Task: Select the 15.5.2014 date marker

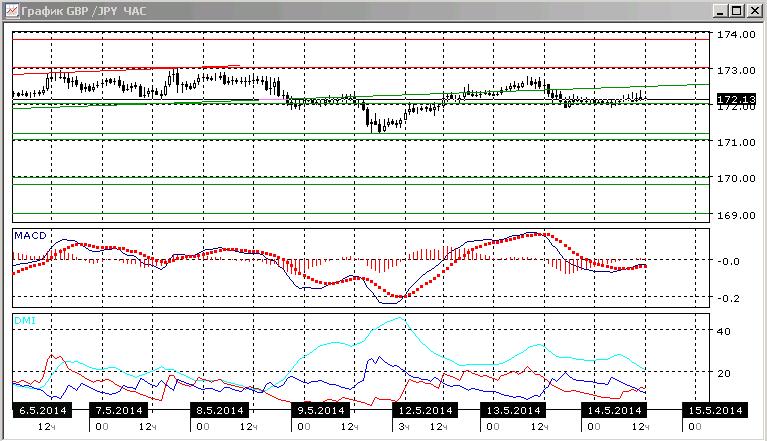Action: (715, 410)
